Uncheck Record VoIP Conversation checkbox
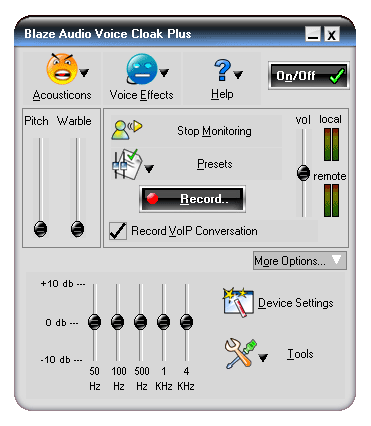371x426 pixels. pyautogui.click(x=118, y=231)
